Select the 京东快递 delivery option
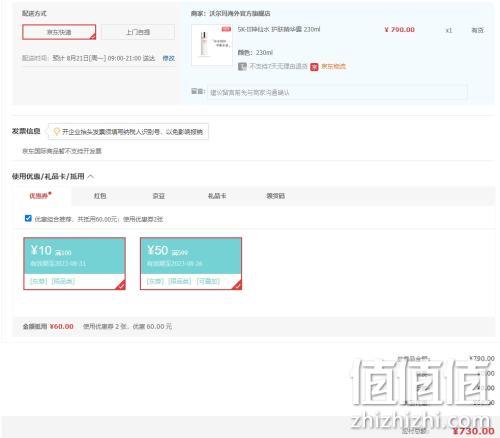500x438 pixels. (59, 32)
